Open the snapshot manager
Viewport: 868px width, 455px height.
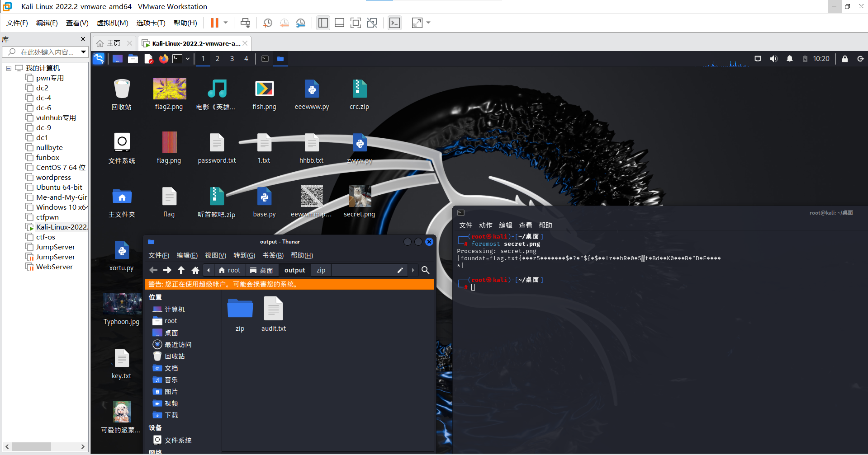click(300, 23)
